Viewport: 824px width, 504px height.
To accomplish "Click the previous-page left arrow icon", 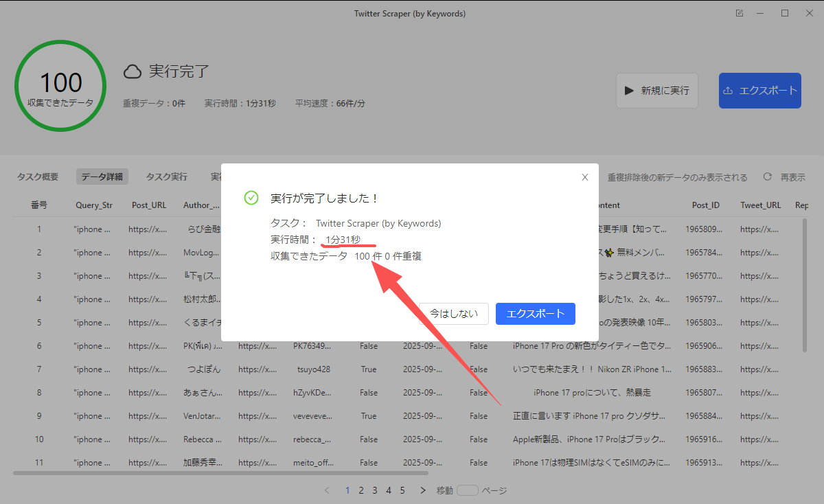I will tap(327, 490).
